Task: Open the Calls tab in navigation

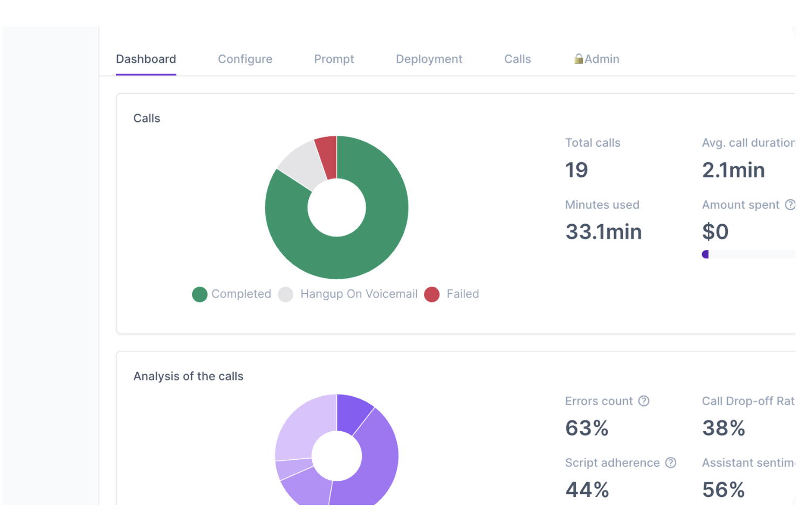Action: click(x=517, y=59)
